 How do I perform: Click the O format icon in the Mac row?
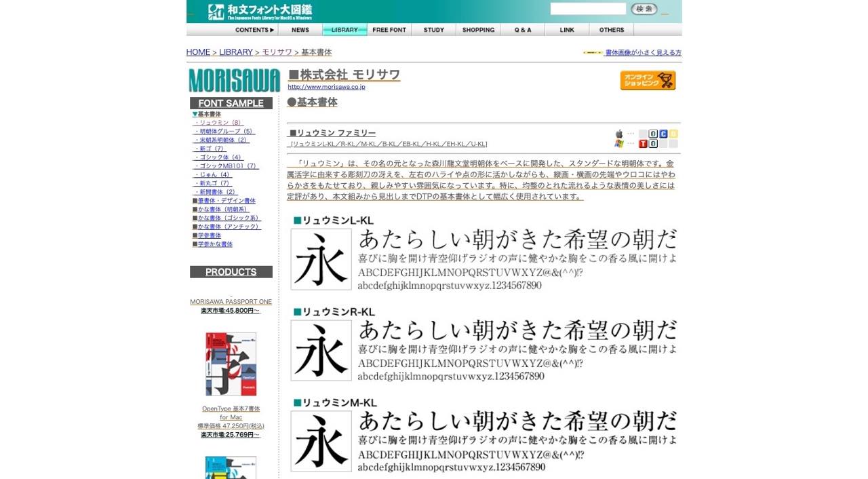tap(653, 134)
